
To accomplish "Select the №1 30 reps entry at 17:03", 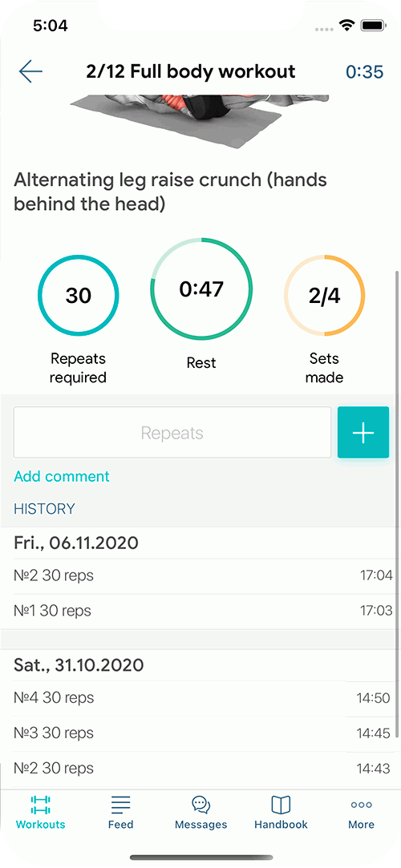I will [200, 612].
